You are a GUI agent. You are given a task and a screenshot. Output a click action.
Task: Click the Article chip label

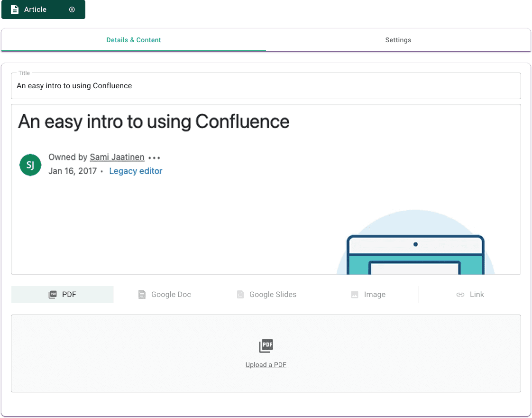pyautogui.click(x=35, y=9)
